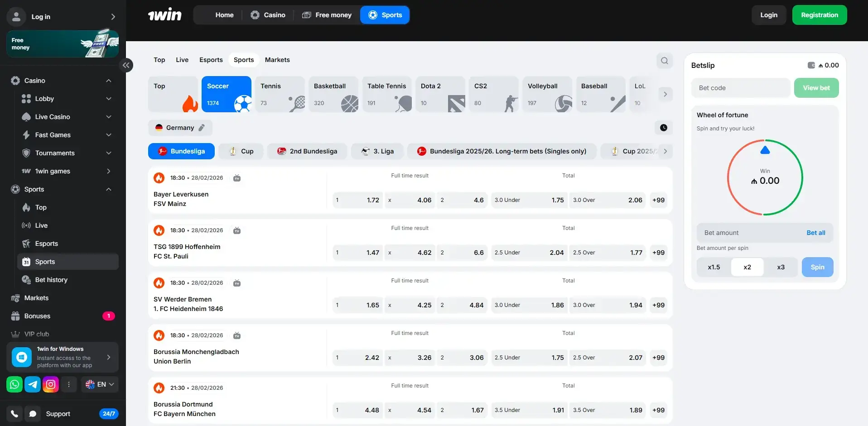Click the clock time filter icon

click(663, 128)
